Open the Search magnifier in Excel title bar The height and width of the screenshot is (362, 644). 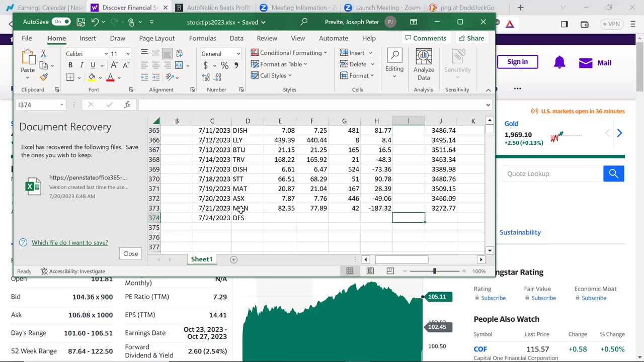coord(304,22)
